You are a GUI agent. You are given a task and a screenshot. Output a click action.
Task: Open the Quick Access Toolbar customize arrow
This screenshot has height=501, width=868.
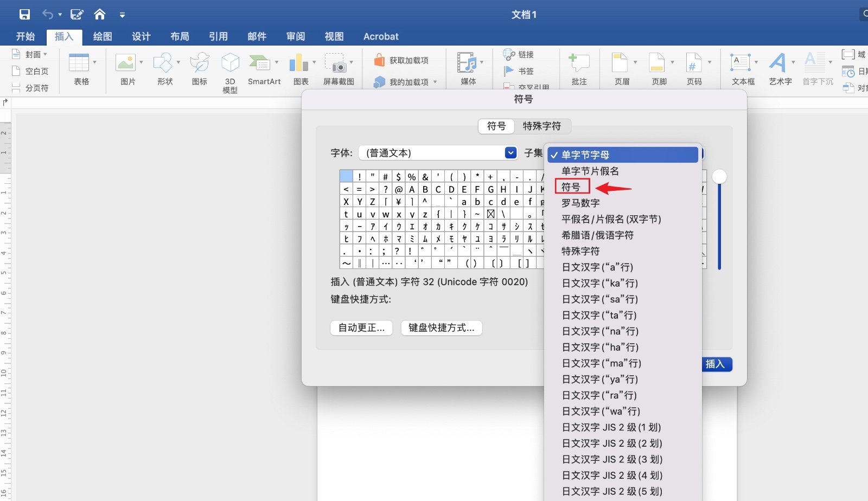coord(123,15)
